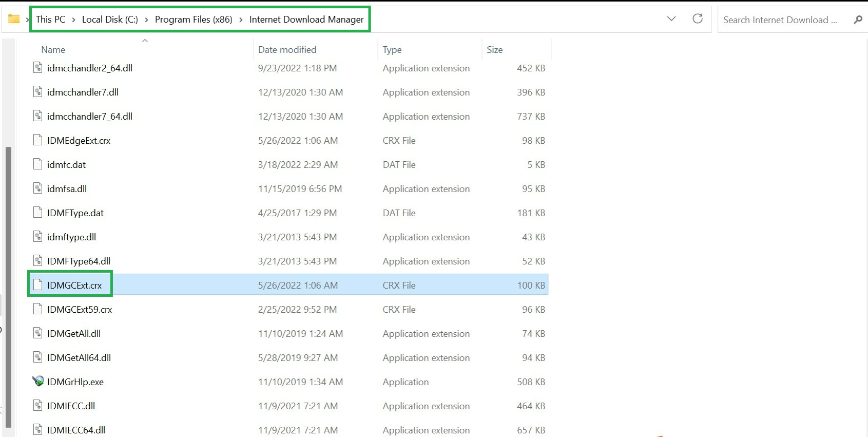The height and width of the screenshot is (437, 868).
Task: Select the IDMIECC.dll file icon
Action: click(37, 406)
